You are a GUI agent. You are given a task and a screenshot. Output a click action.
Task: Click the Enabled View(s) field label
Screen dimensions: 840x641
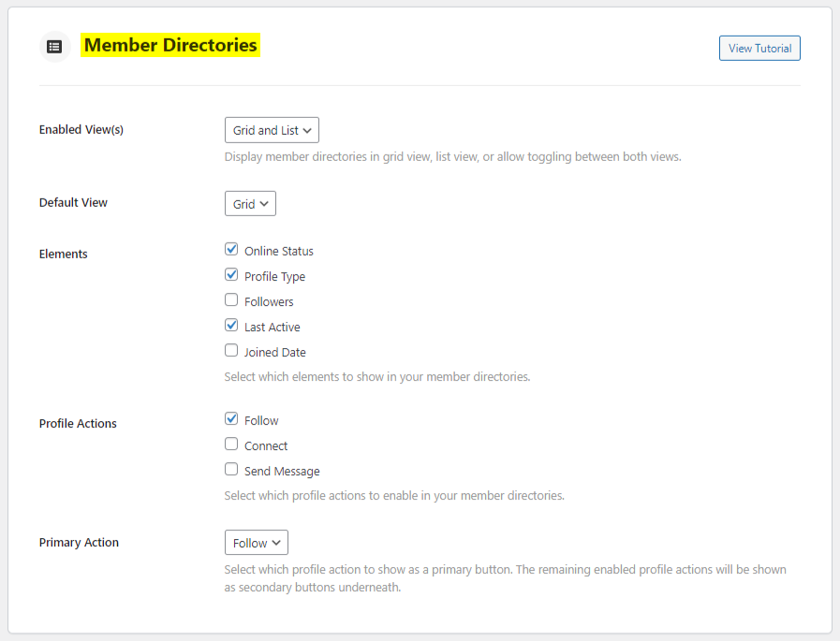81,130
